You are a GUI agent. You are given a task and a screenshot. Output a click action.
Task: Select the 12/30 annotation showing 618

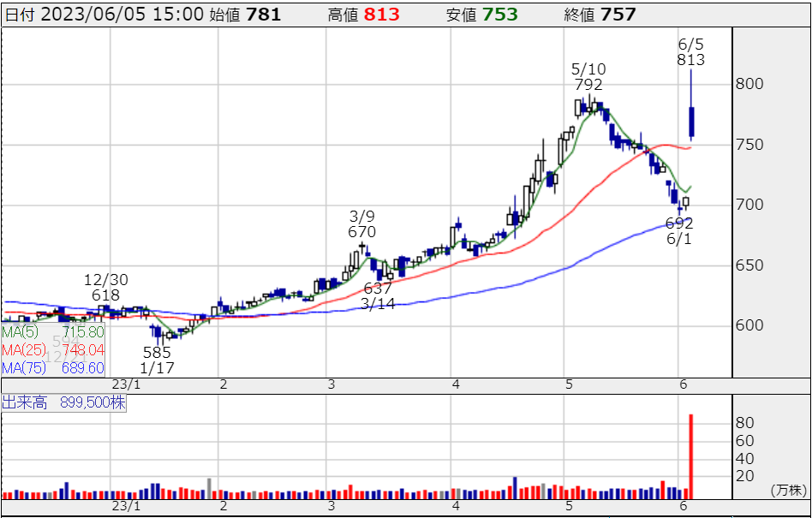pos(105,295)
